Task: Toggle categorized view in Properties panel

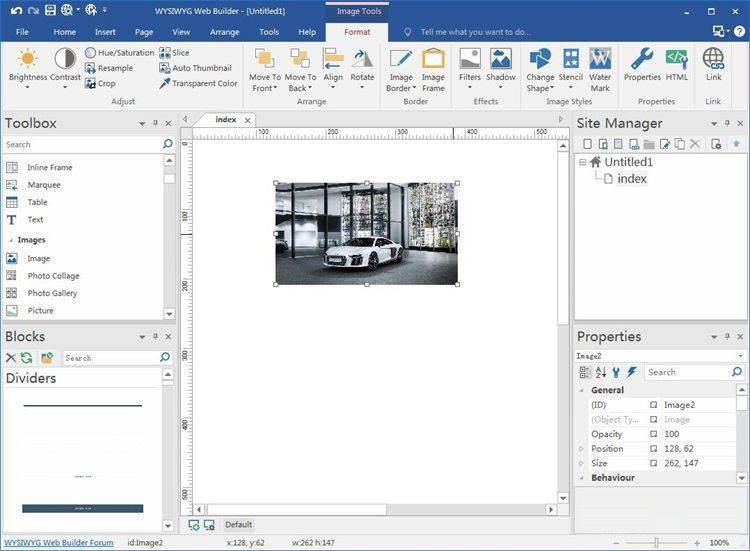Action: click(x=586, y=372)
